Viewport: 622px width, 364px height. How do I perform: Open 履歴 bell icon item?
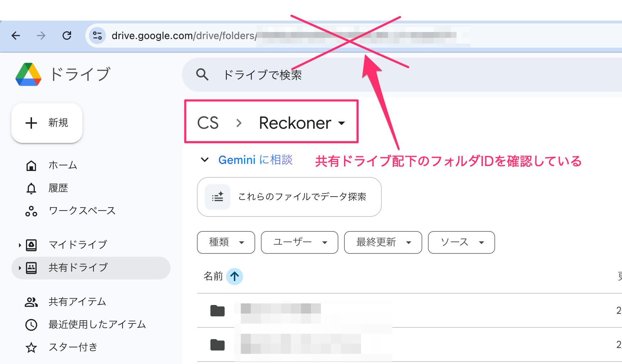click(x=31, y=188)
